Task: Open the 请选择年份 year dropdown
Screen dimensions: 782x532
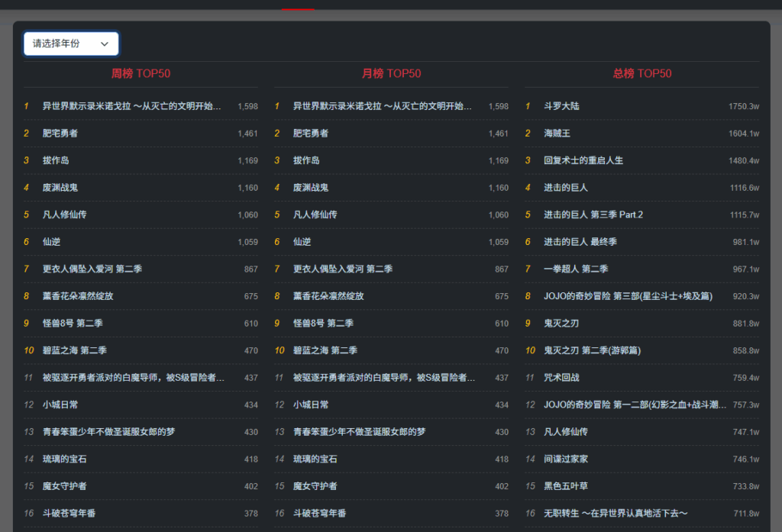Action: click(x=71, y=44)
